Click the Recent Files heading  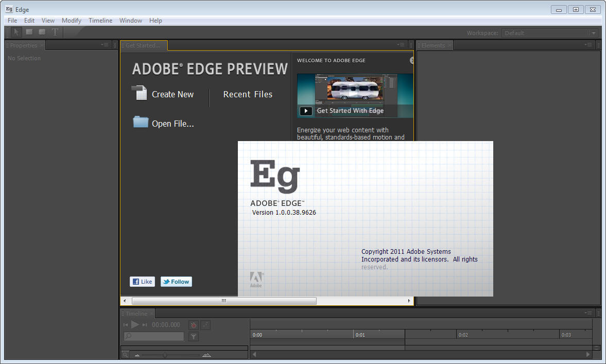click(x=248, y=94)
